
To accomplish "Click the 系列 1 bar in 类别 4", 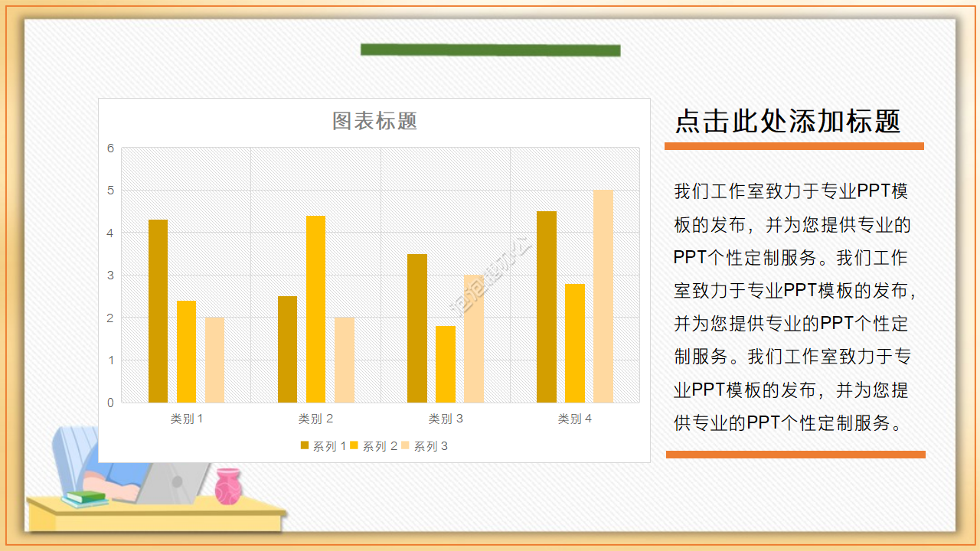I will (547, 307).
